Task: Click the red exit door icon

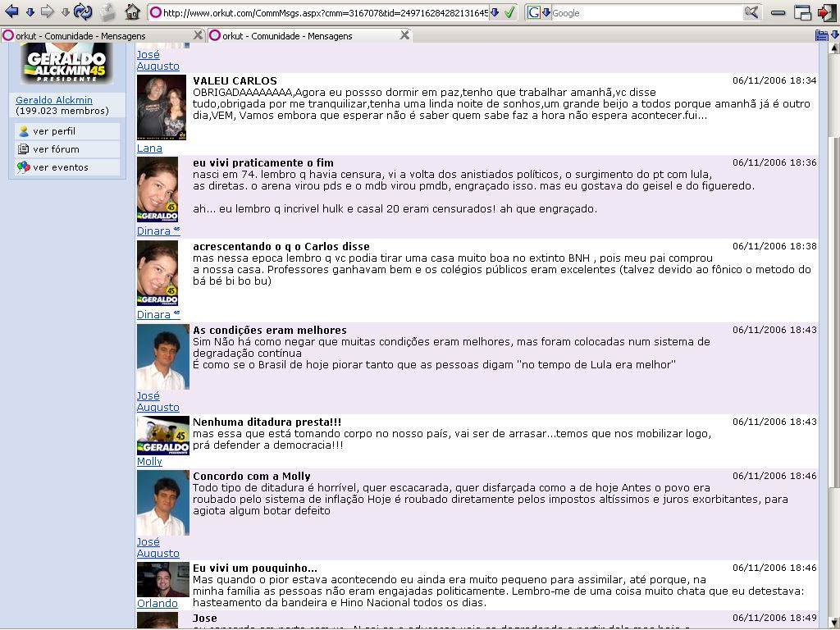Action: pyautogui.click(x=826, y=12)
